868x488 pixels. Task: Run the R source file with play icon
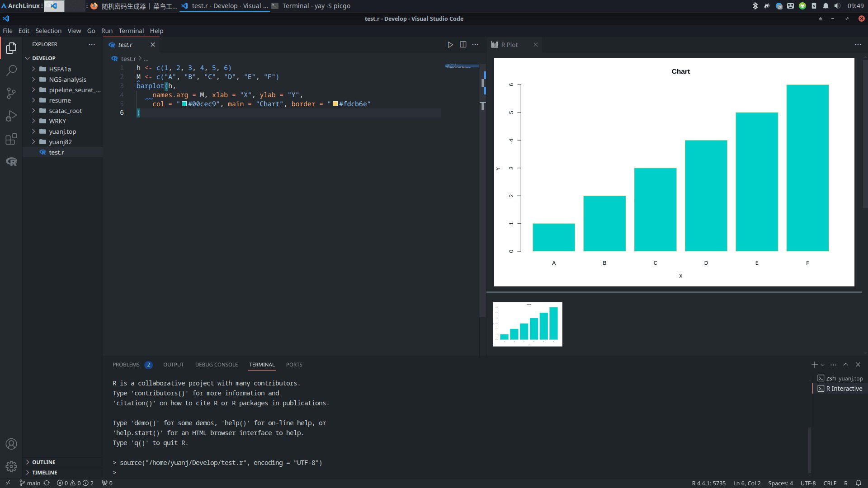click(450, 45)
